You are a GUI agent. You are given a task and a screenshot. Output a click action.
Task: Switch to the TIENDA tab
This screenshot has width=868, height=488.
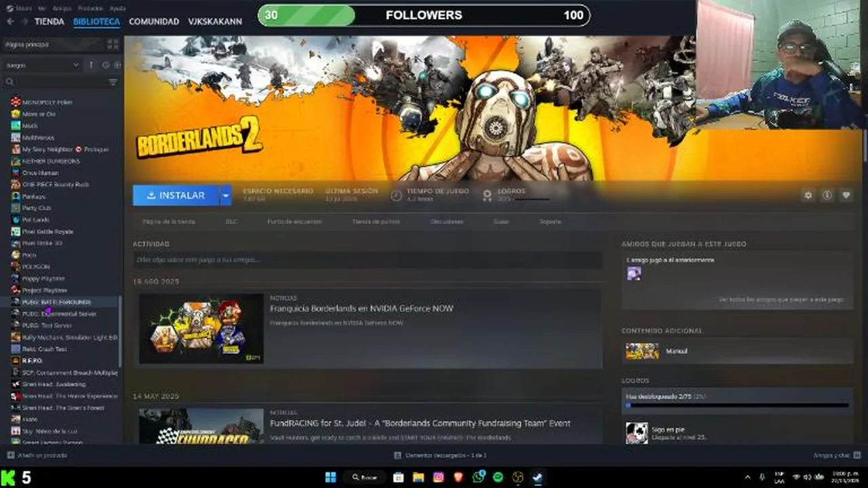50,22
